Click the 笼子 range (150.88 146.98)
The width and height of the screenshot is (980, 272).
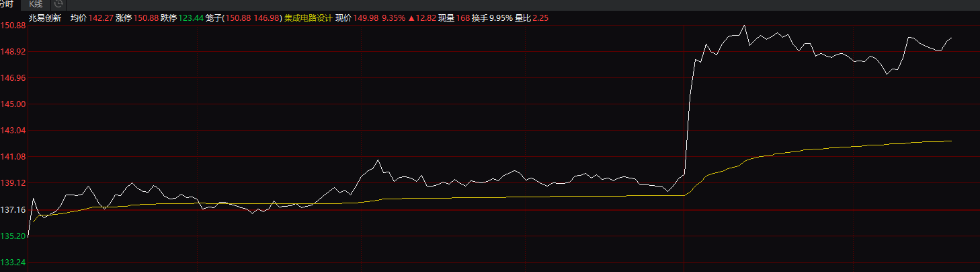click(x=253, y=18)
